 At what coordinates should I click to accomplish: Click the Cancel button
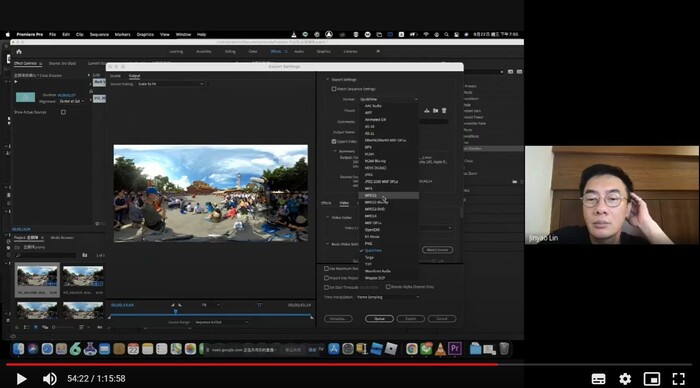click(x=442, y=319)
